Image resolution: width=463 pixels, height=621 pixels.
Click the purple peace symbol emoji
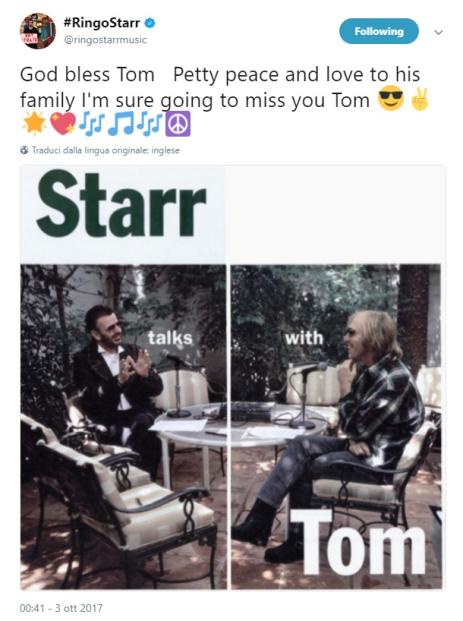[x=178, y=124]
